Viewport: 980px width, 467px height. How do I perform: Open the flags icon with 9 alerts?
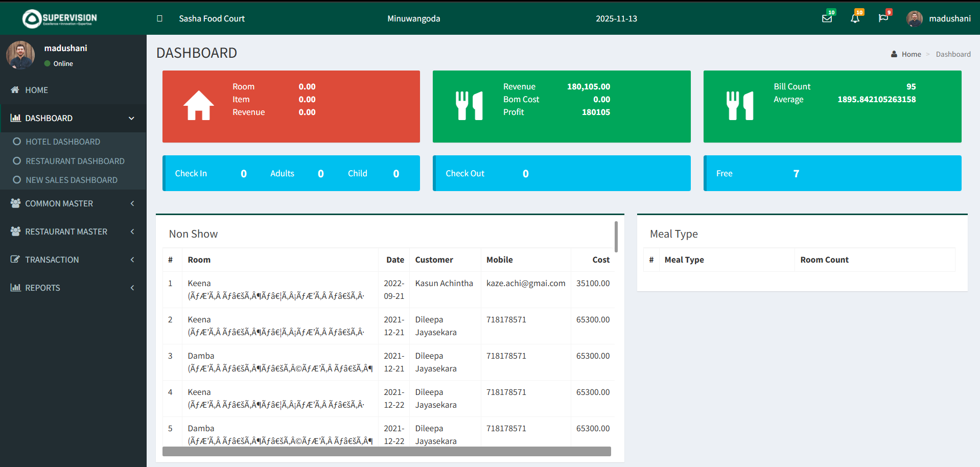(x=884, y=18)
